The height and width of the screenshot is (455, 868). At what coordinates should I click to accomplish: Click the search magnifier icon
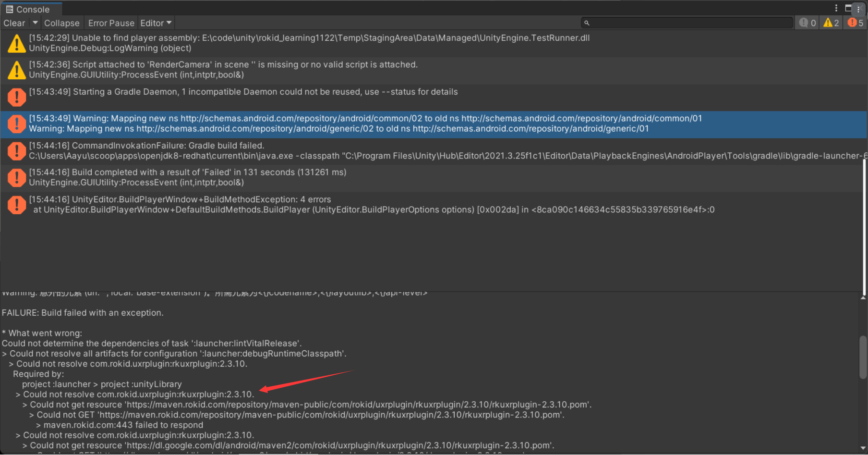point(587,23)
